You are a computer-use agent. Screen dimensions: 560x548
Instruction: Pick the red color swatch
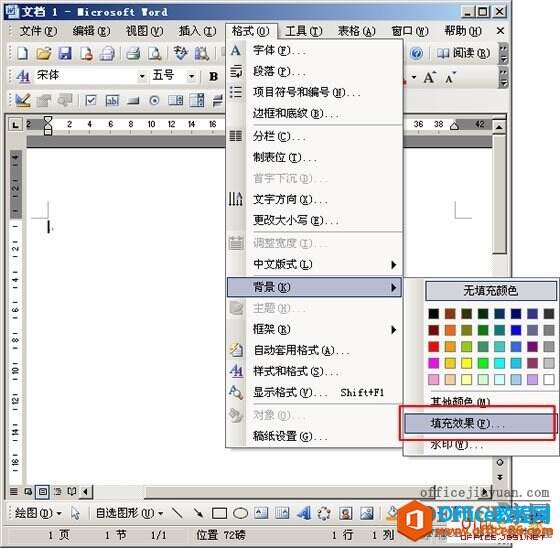(434, 347)
